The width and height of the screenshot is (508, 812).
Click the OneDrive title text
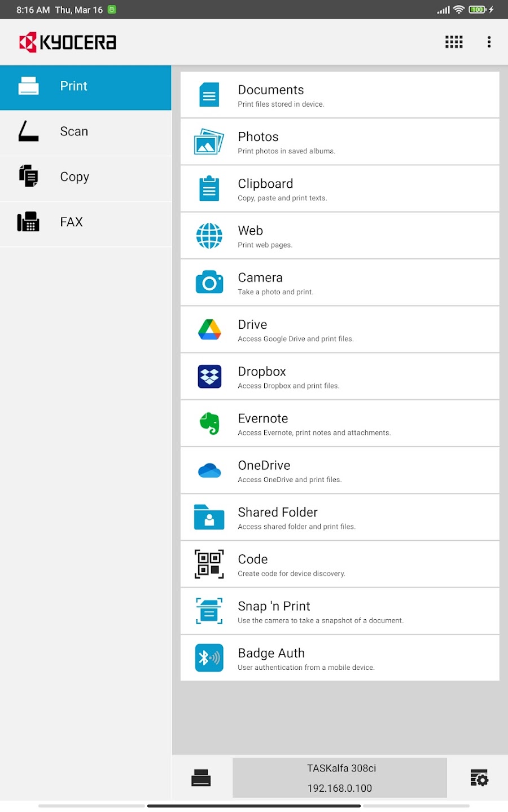click(x=264, y=465)
